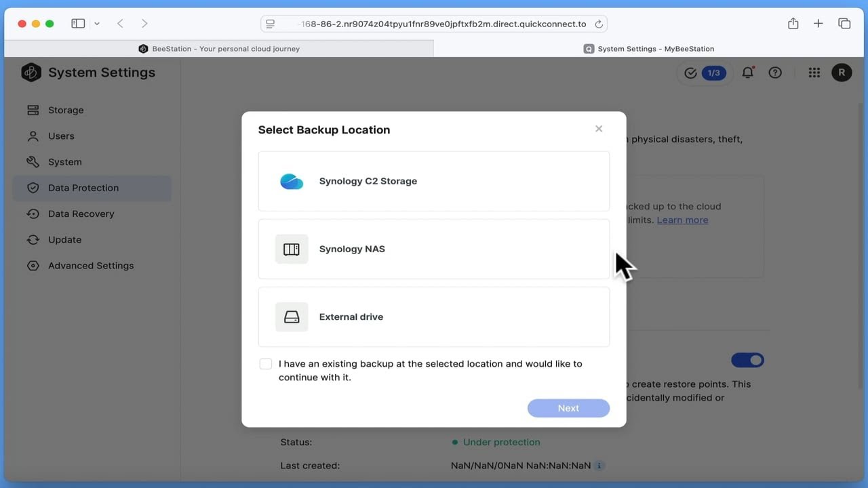This screenshot has height=488, width=868.
Task: Select Data Protection in sidebar
Action: [x=92, y=188]
